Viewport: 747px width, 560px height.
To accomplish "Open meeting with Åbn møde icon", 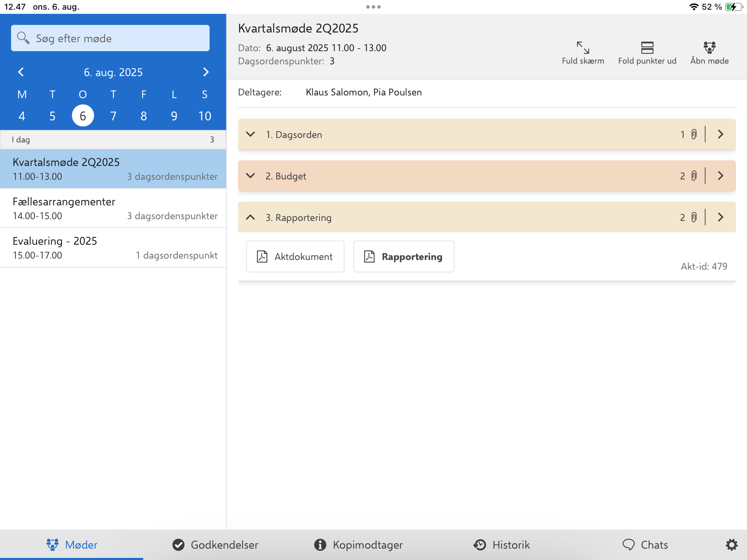I will point(709,48).
